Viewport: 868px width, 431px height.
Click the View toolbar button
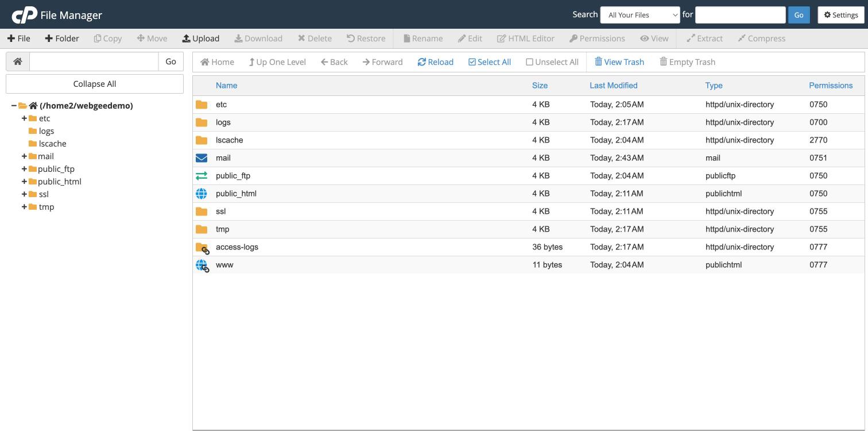pos(654,39)
